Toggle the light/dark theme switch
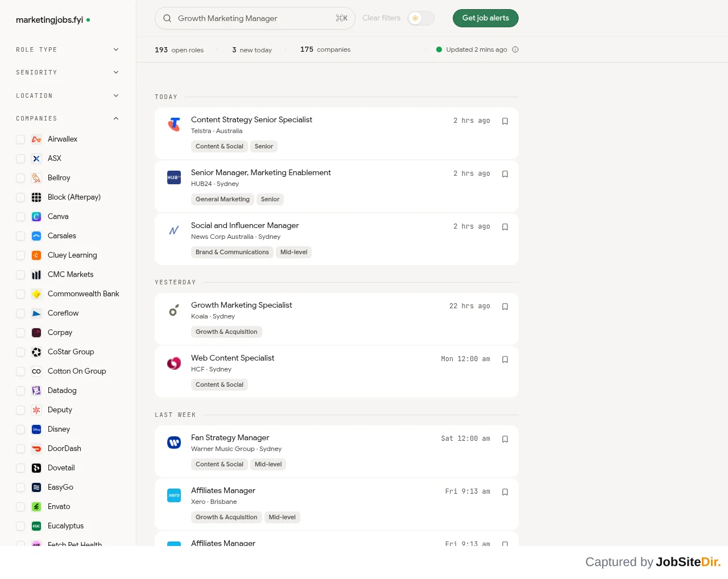 tap(421, 18)
